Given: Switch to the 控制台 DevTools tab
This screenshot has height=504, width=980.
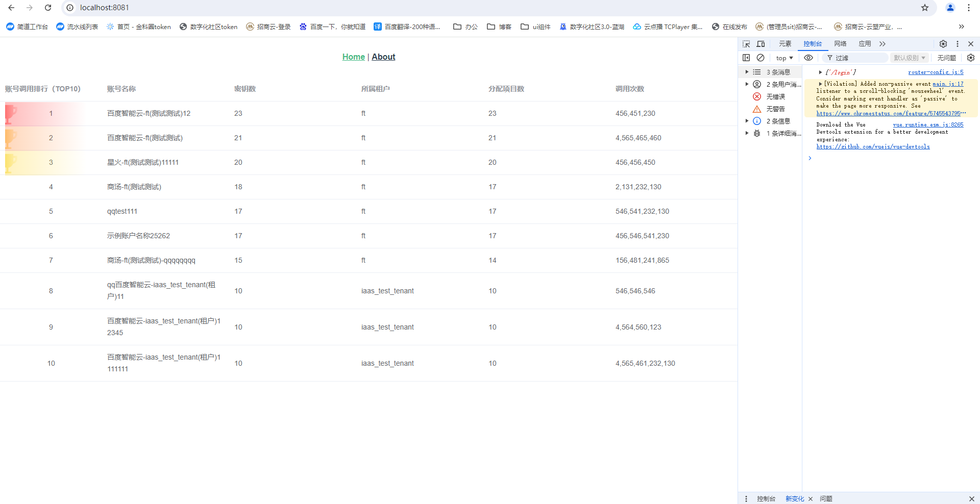Looking at the screenshot, I should pos(813,44).
